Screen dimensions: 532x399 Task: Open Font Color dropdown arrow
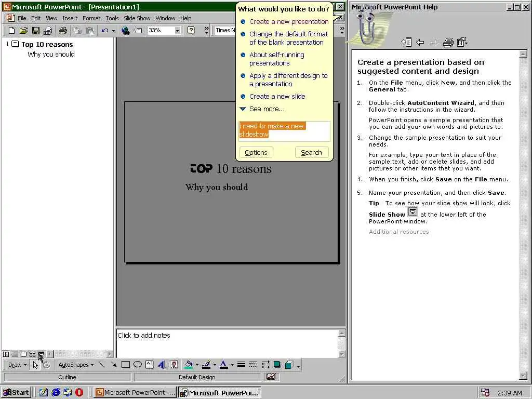coord(232,365)
